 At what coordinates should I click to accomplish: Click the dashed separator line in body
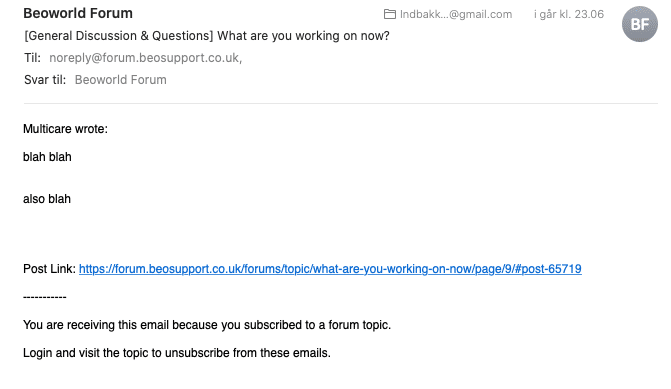pos(45,297)
